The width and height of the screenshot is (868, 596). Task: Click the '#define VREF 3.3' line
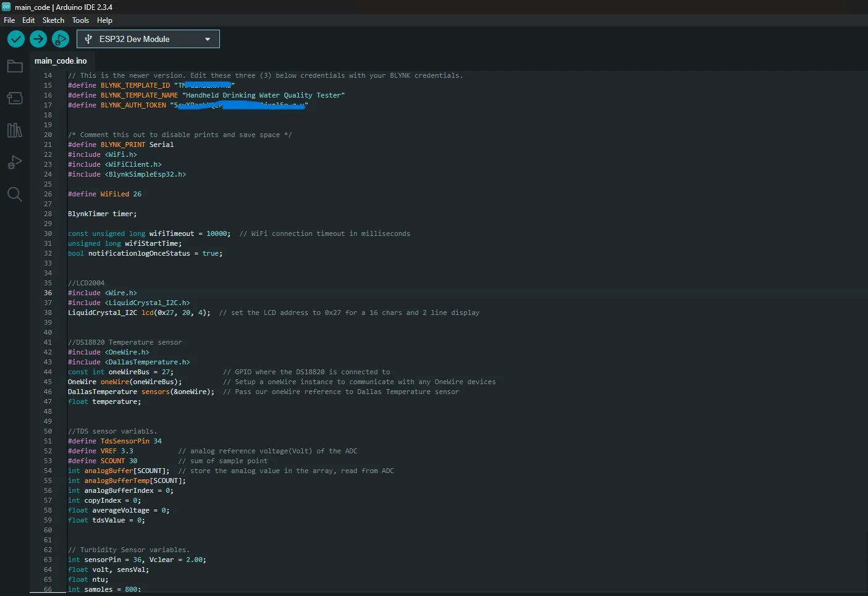(x=101, y=451)
